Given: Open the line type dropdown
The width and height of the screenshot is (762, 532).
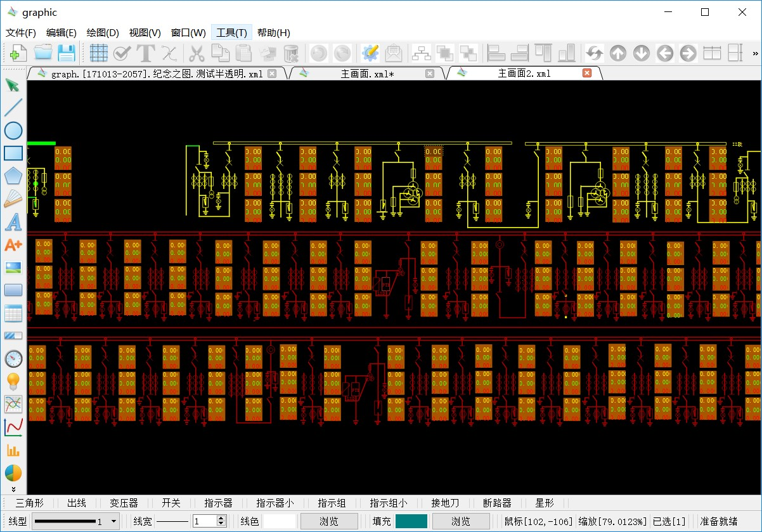Looking at the screenshot, I should 114,521.
